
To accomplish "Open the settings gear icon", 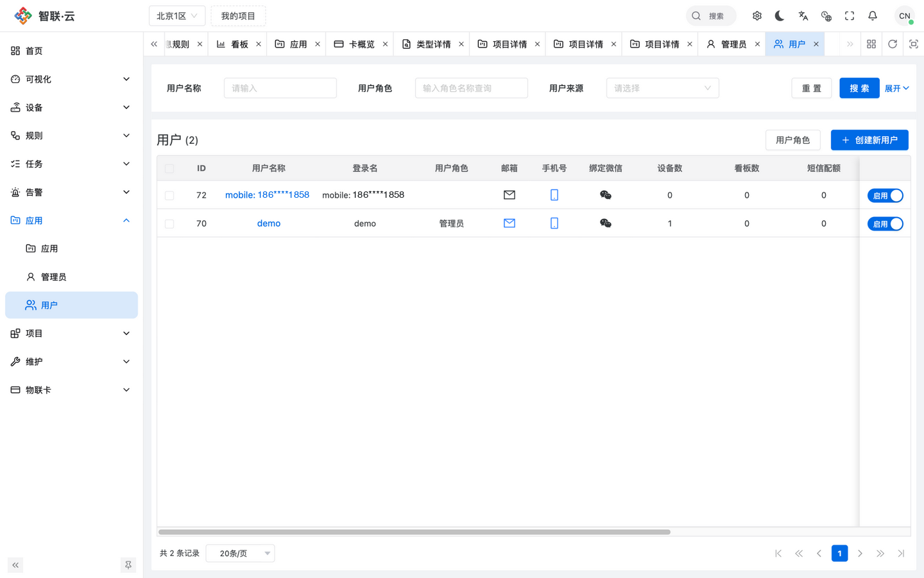I will [x=757, y=16].
